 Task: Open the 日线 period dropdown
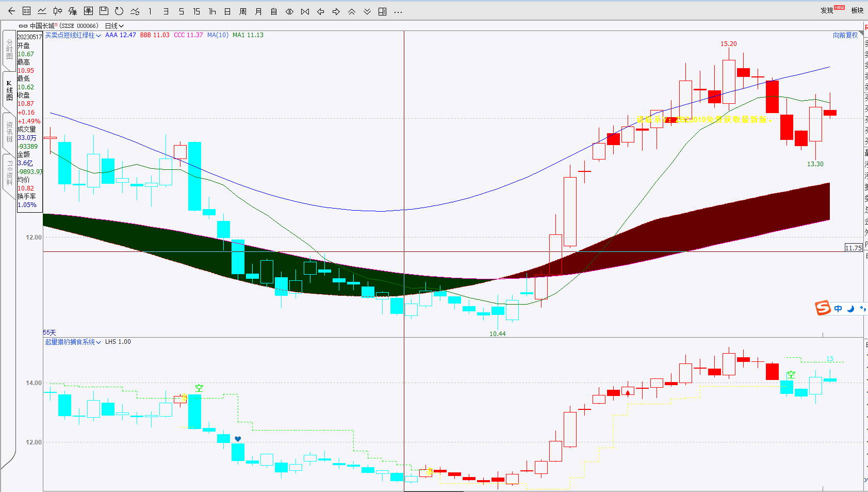[114, 26]
